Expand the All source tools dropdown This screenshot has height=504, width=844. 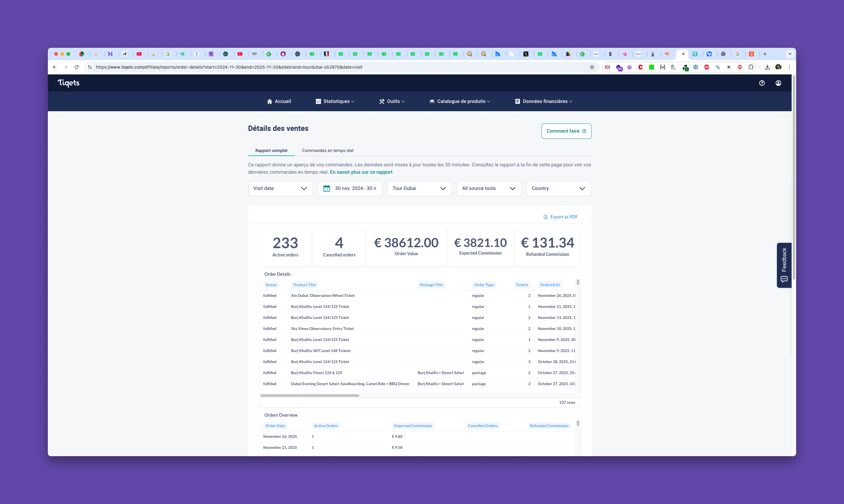[x=489, y=188]
